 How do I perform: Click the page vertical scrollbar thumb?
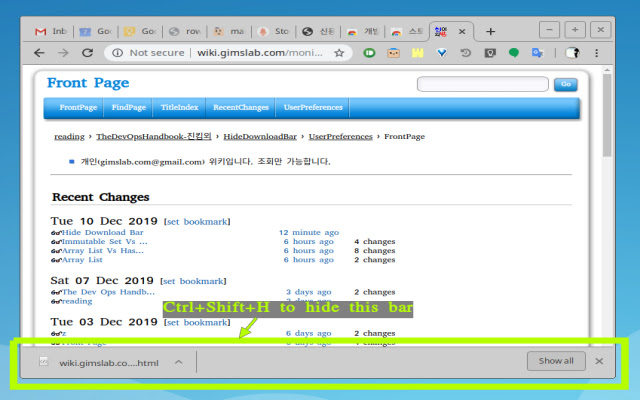pyautogui.click(x=607, y=115)
